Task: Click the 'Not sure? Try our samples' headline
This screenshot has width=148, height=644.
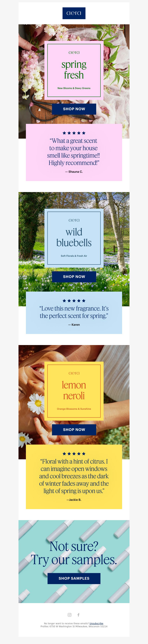Action: pos(74,553)
